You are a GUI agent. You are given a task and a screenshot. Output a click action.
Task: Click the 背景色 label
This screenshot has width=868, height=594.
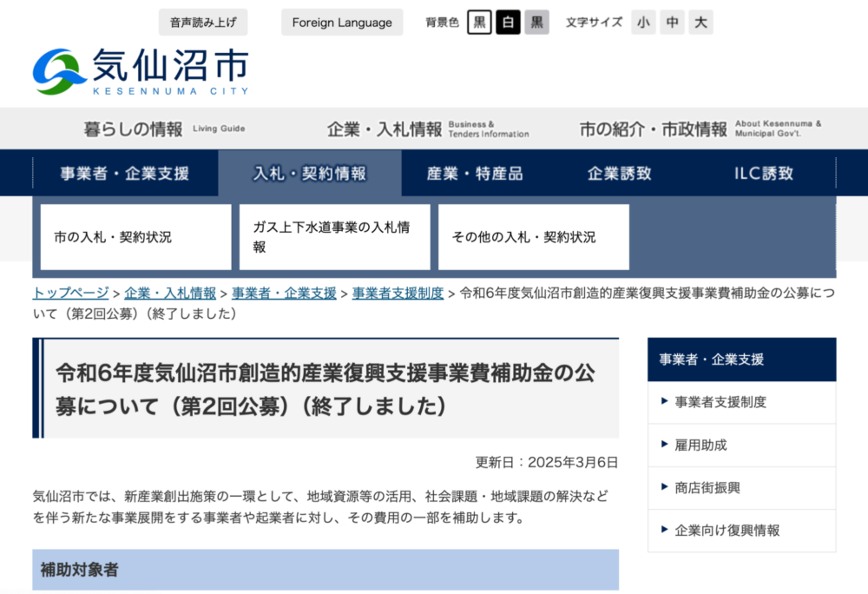pyautogui.click(x=443, y=22)
